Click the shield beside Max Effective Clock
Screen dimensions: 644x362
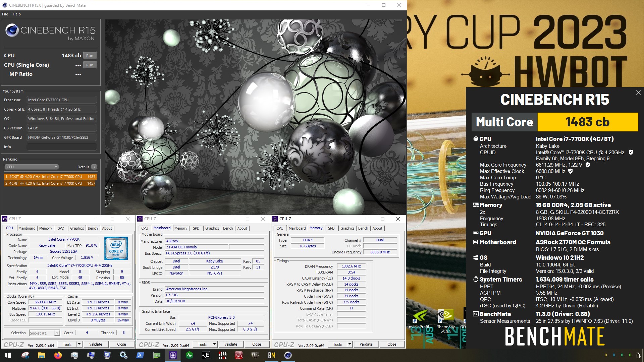[x=571, y=171]
